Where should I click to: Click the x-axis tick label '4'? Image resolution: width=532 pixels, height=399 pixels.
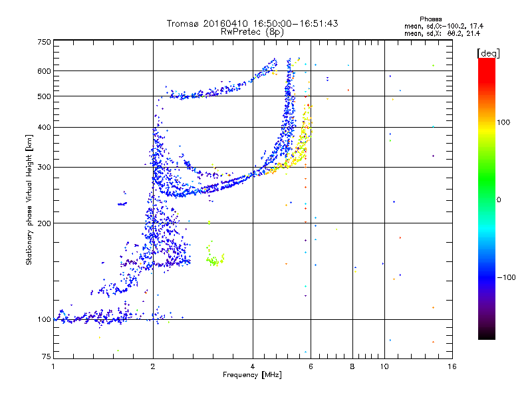tap(253, 366)
